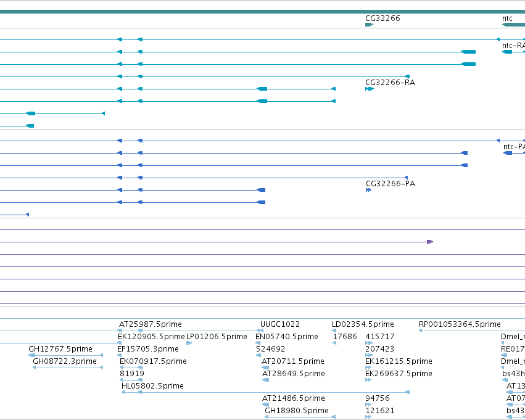
Task: Click the EK120905.5prime EST label
Action: coord(151,336)
